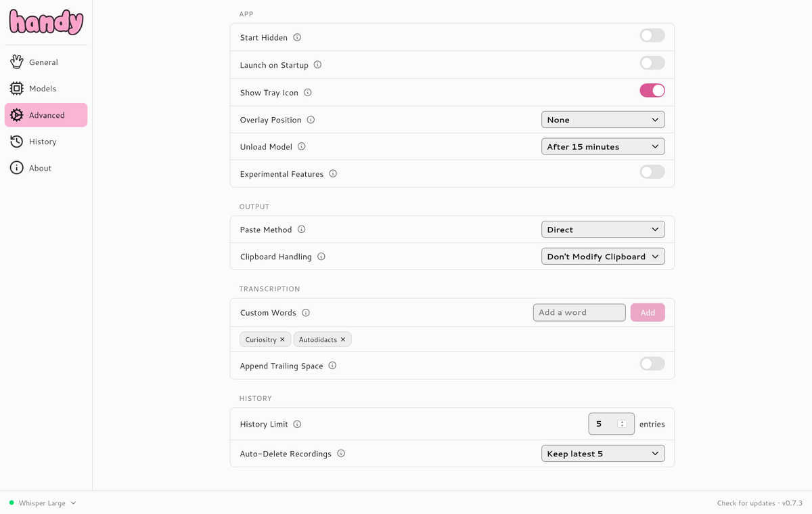Screen dimensions: 812x514
Task: Expand the Unload Model dropdown
Action: (x=602, y=147)
